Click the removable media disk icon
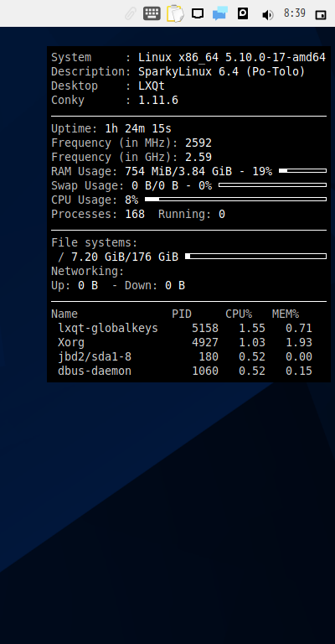 tap(243, 13)
